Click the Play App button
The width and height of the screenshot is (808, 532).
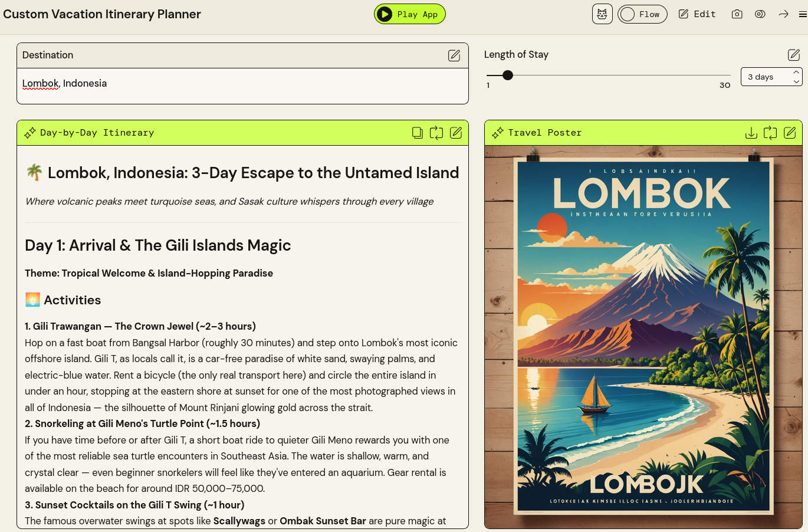point(409,14)
